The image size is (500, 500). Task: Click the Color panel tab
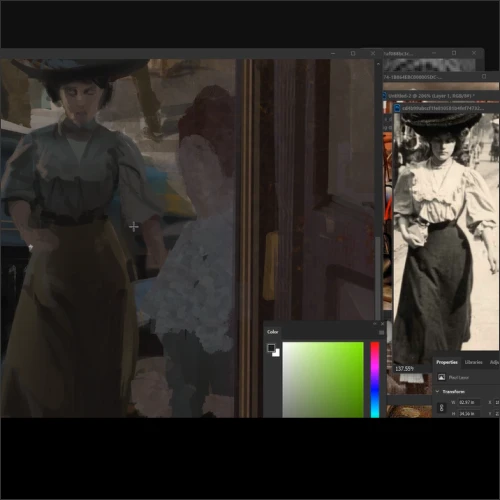tap(272, 332)
